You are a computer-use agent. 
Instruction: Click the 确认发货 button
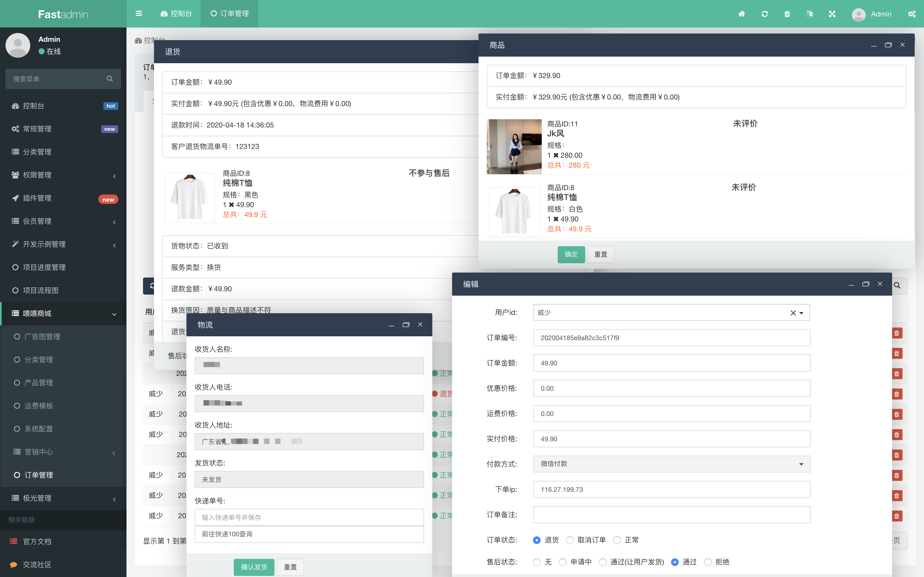point(254,567)
